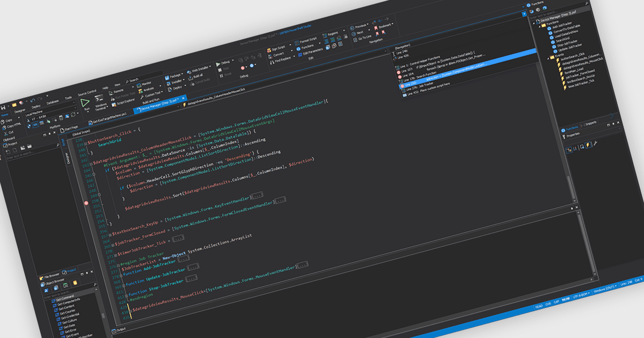Click the Previous navigation button

[359, 27]
